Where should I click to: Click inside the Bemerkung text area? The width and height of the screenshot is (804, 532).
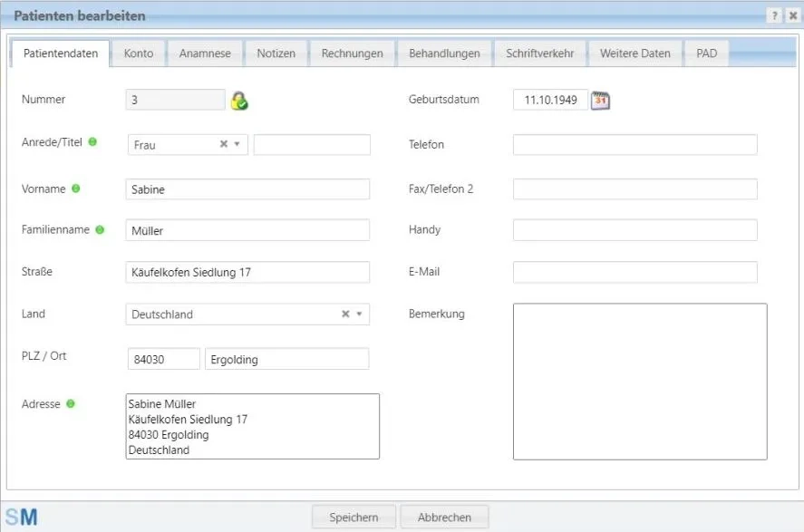click(639, 381)
